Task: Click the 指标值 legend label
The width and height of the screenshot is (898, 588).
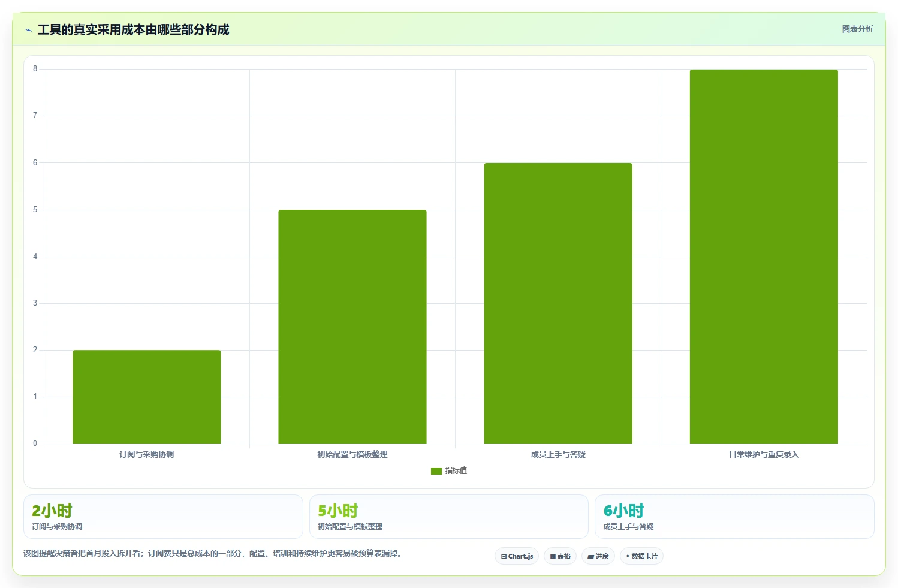Action: tap(456, 471)
